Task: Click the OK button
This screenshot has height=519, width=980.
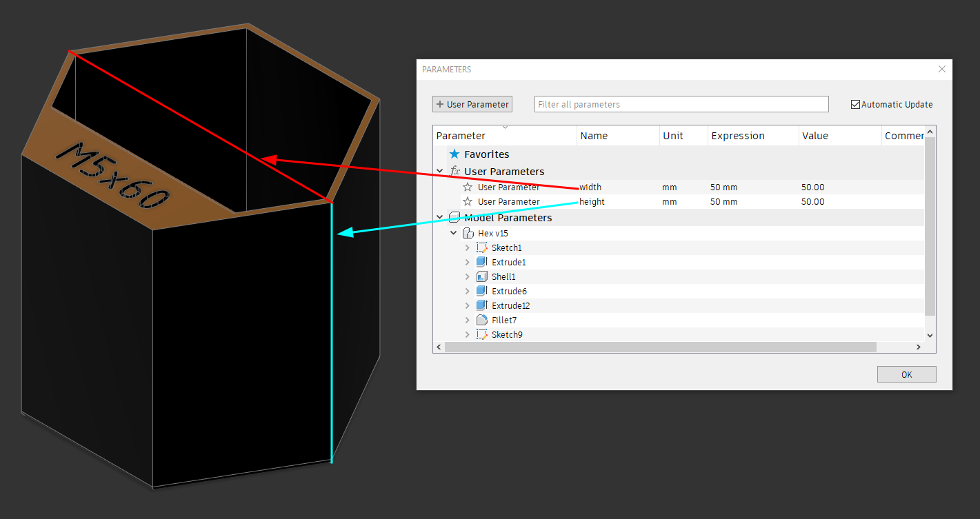Action: click(x=906, y=374)
